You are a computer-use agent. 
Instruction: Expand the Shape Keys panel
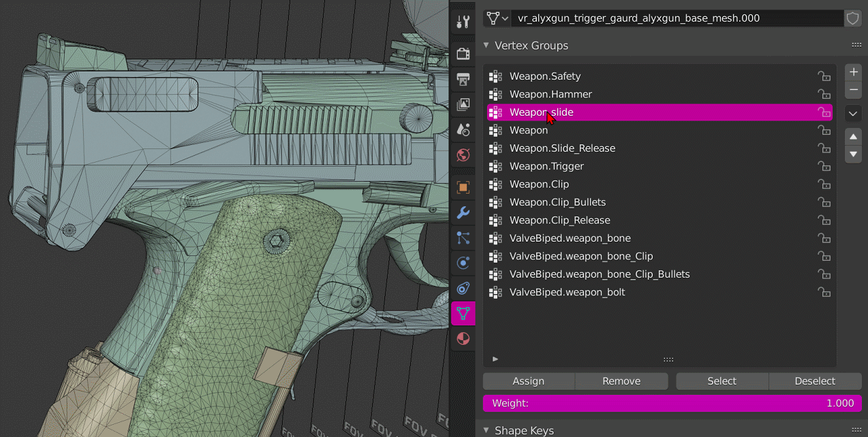[x=486, y=430]
